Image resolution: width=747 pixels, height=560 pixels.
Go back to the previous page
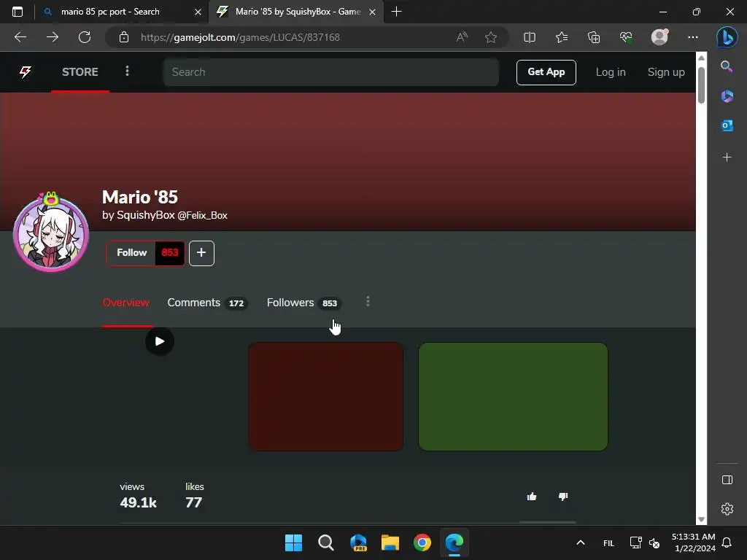click(x=20, y=37)
